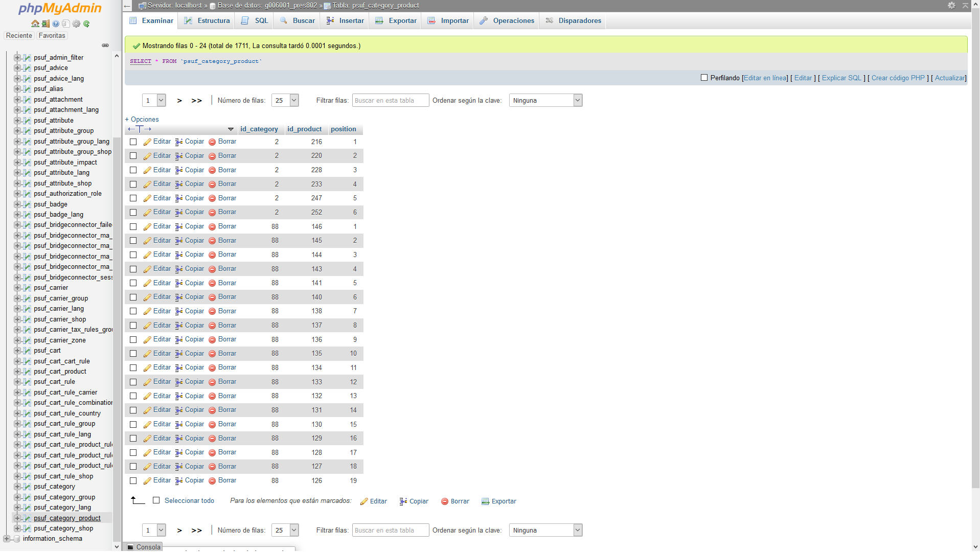Expand the Opciones section

click(x=142, y=120)
